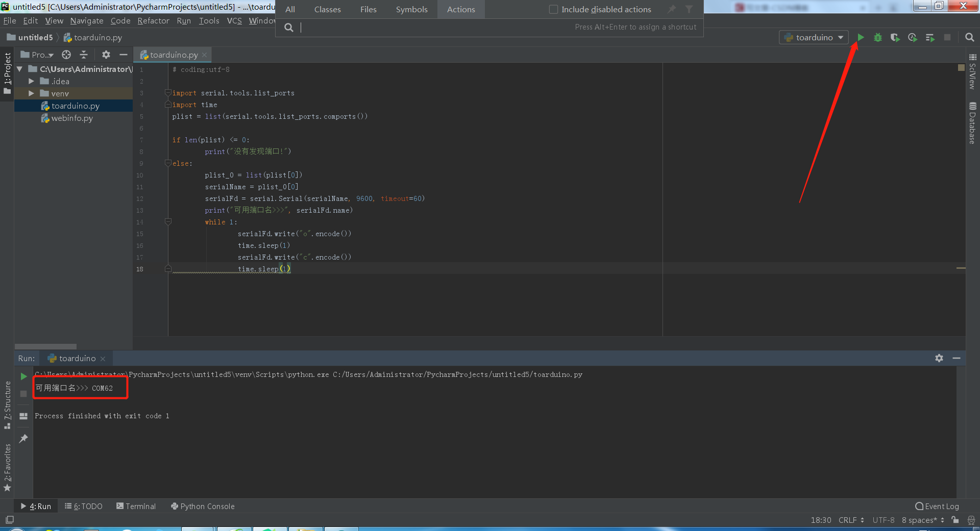Viewport: 980px width, 531px height.
Task: Click the pin icon in search popup
Action: click(672, 9)
